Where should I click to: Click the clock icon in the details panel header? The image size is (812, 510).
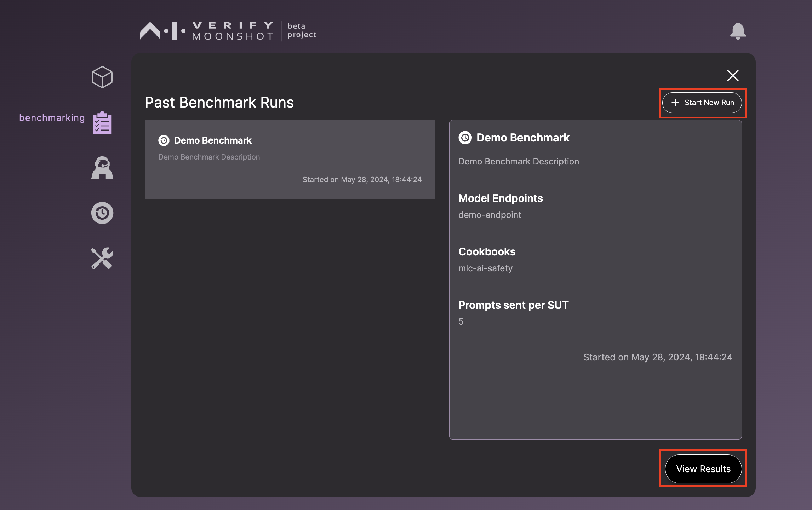[x=465, y=138]
